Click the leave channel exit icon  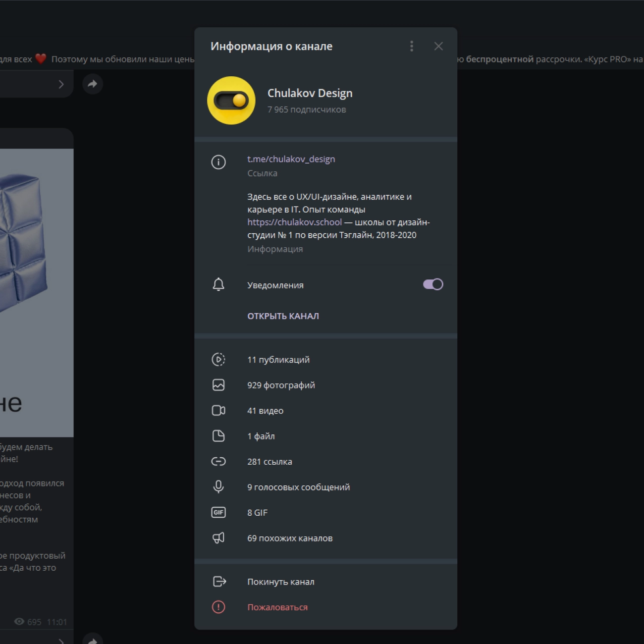219,582
